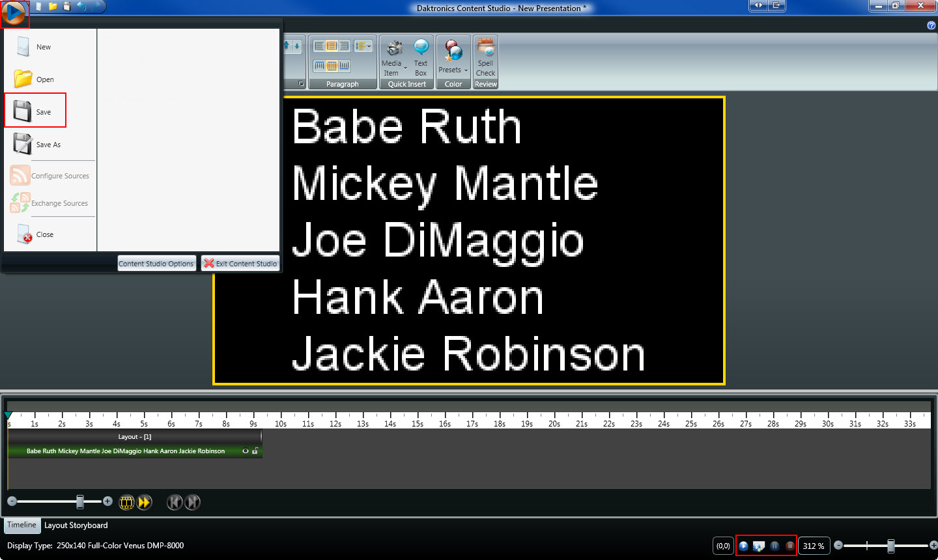Run Spell Check in the Review group
This screenshot has height=560, width=938.
click(x=485, y=57)
